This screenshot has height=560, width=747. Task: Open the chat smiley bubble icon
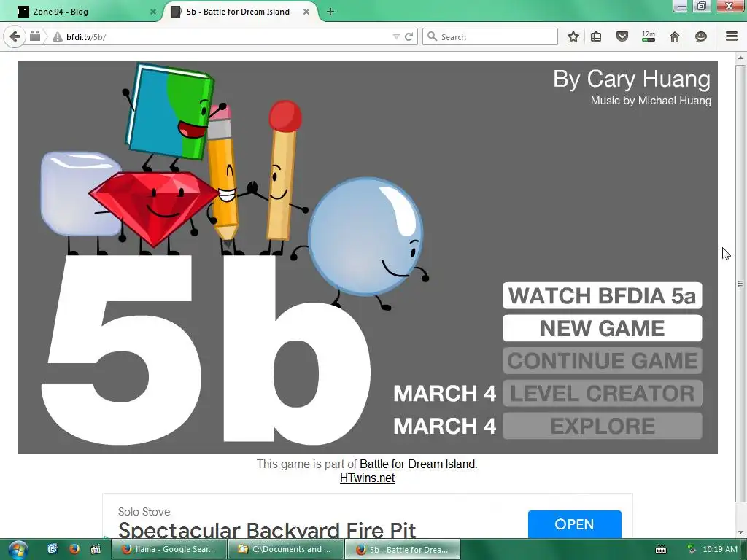tap(701, 36)
